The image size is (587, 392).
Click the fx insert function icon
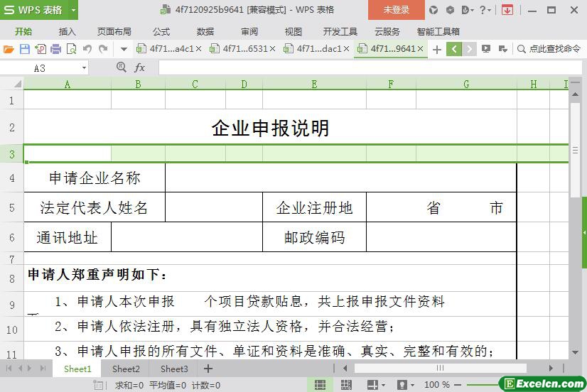[140, 67]
